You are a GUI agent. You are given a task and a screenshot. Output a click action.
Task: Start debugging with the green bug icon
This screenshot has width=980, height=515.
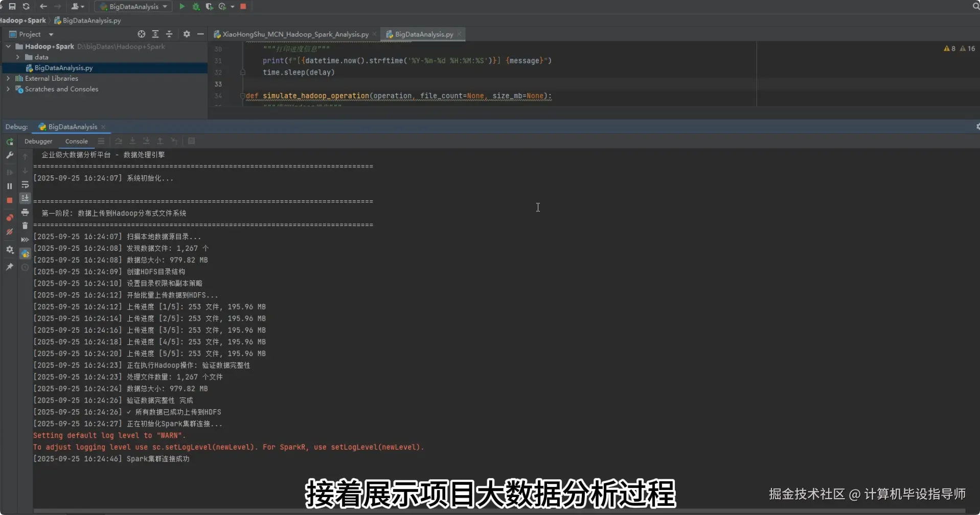click(x=196, y=7)
